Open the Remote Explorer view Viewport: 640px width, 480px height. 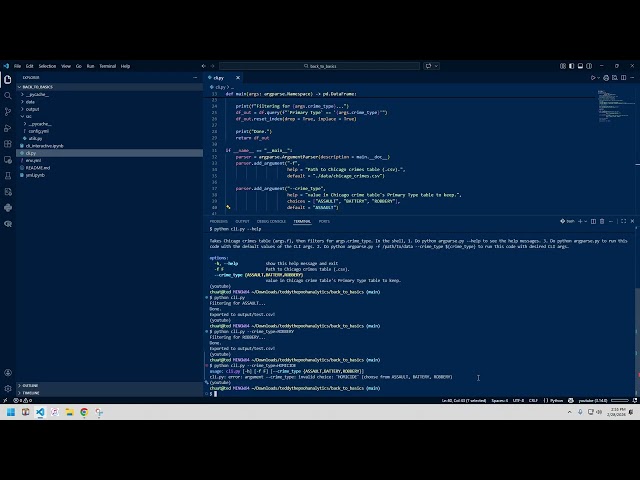8,160
